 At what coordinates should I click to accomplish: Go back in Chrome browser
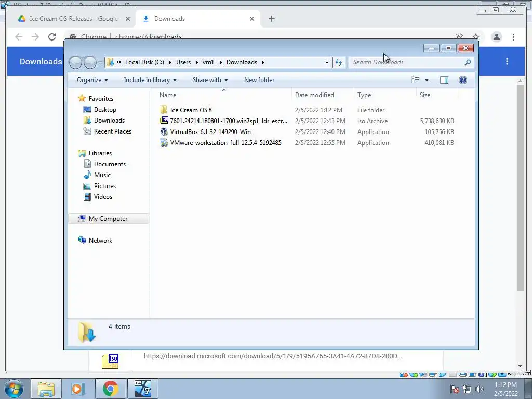coord(19,37)
